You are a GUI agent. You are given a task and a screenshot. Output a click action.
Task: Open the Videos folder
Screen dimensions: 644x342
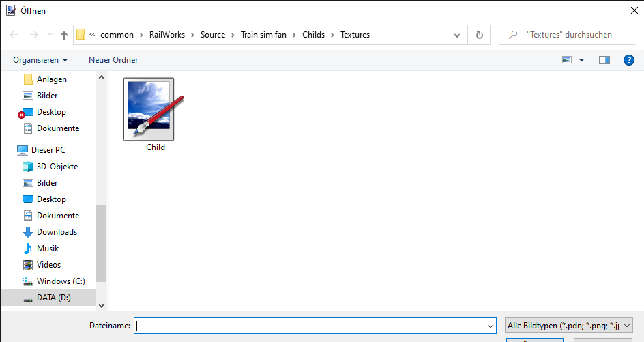coord(42,265)
